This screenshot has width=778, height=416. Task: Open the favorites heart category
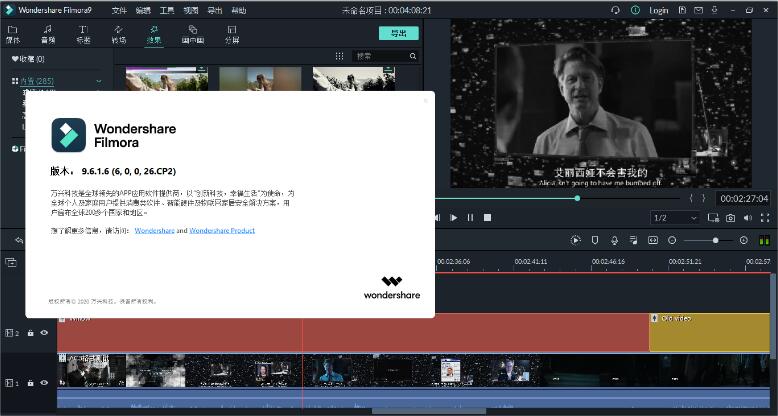28,59
